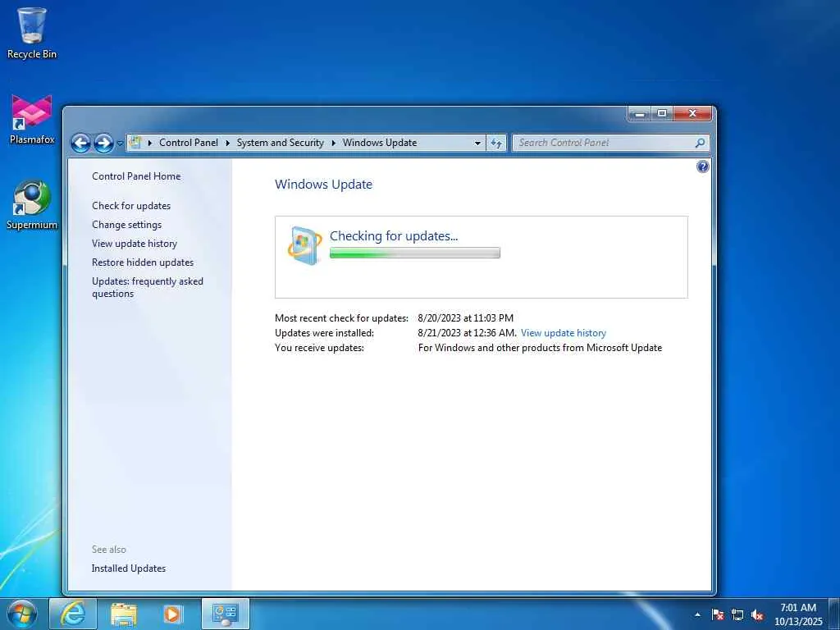Expand the arrow before Control Panel breadcrumb
The width and height of the screenshot is (840, 630).
click(x=150, y=143)
